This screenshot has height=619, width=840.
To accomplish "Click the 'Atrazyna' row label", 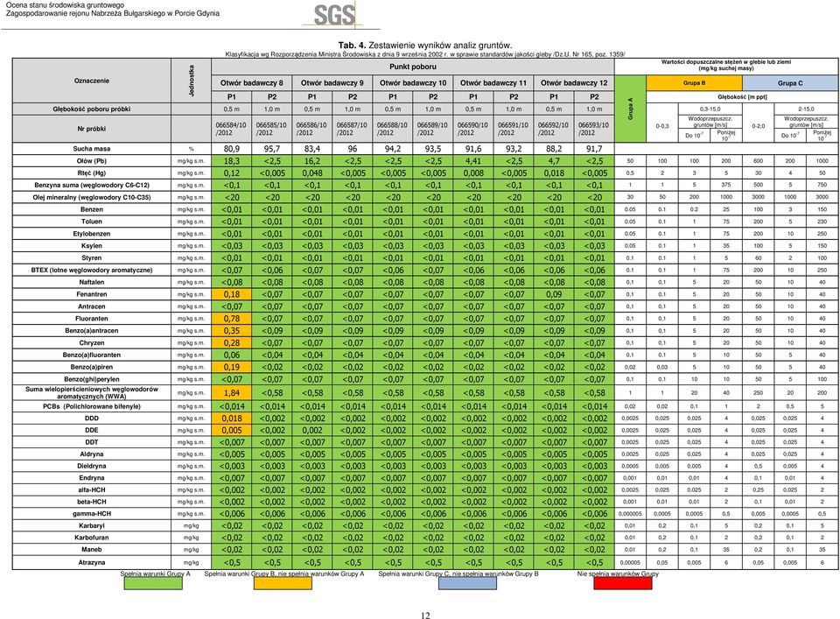I will 92,562.
